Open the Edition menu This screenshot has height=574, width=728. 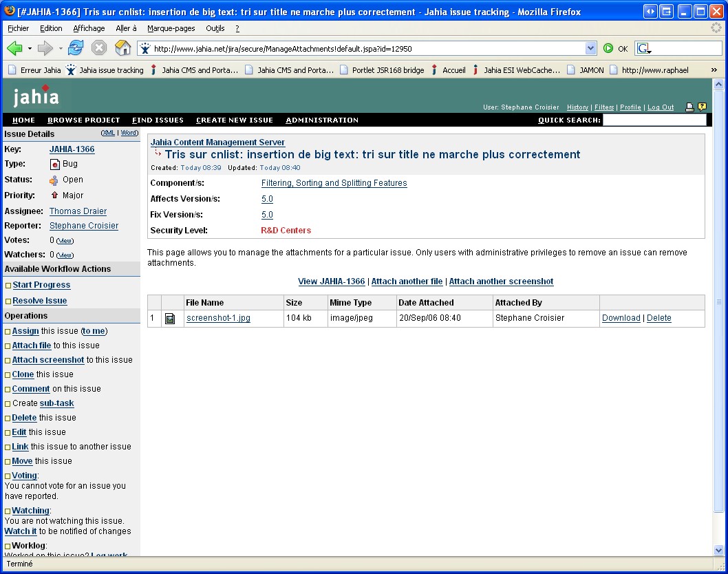[x=51, y=28]
